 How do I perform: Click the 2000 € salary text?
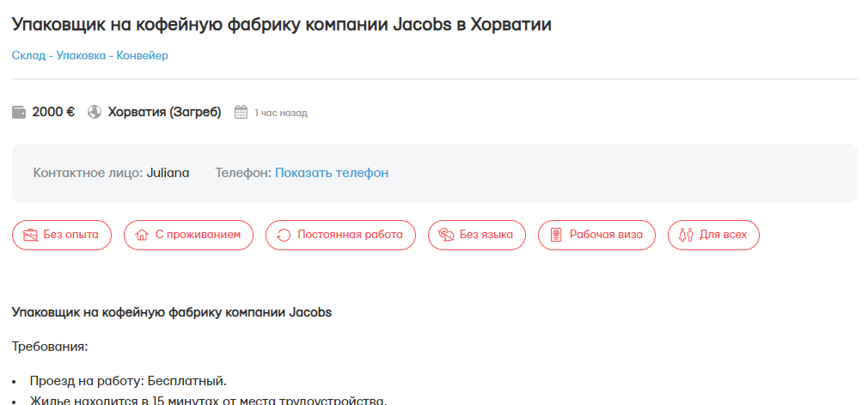click(x=53, y=112)
